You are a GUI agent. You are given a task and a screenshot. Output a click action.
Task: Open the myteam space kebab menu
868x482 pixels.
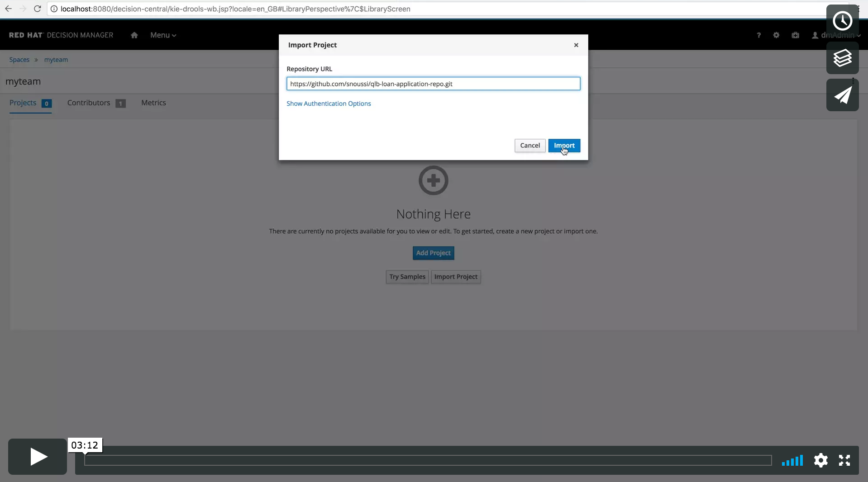[x=853, y=81]
